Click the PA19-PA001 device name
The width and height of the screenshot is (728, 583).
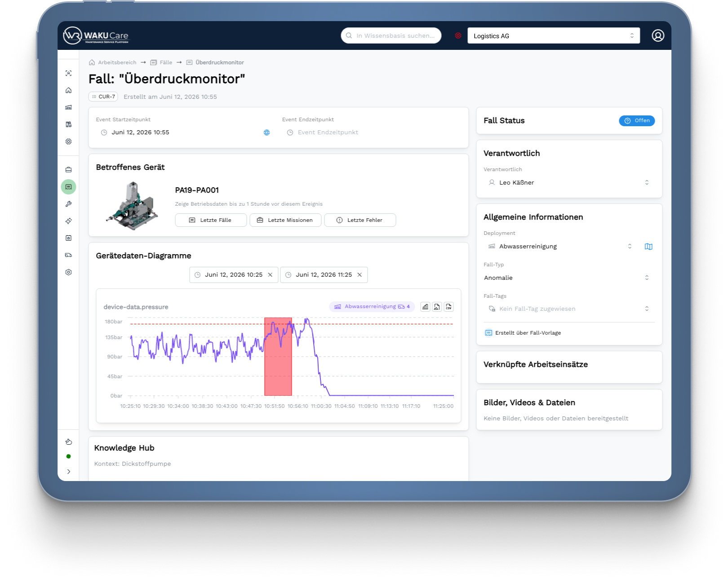(x=197, y=190)
